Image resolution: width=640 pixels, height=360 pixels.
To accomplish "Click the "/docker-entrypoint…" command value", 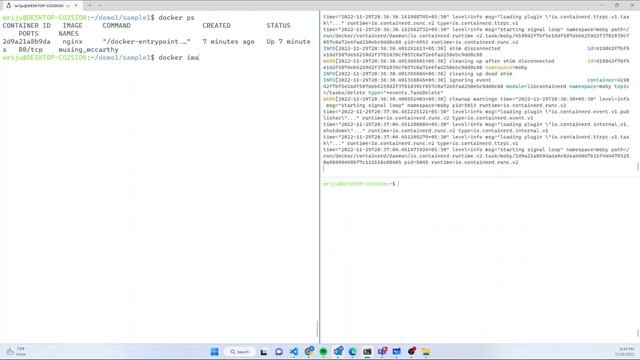I will point(146,42).
